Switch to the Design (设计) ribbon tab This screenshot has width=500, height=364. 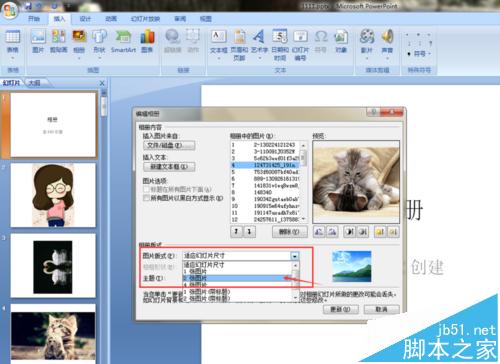tap(85, 19)
